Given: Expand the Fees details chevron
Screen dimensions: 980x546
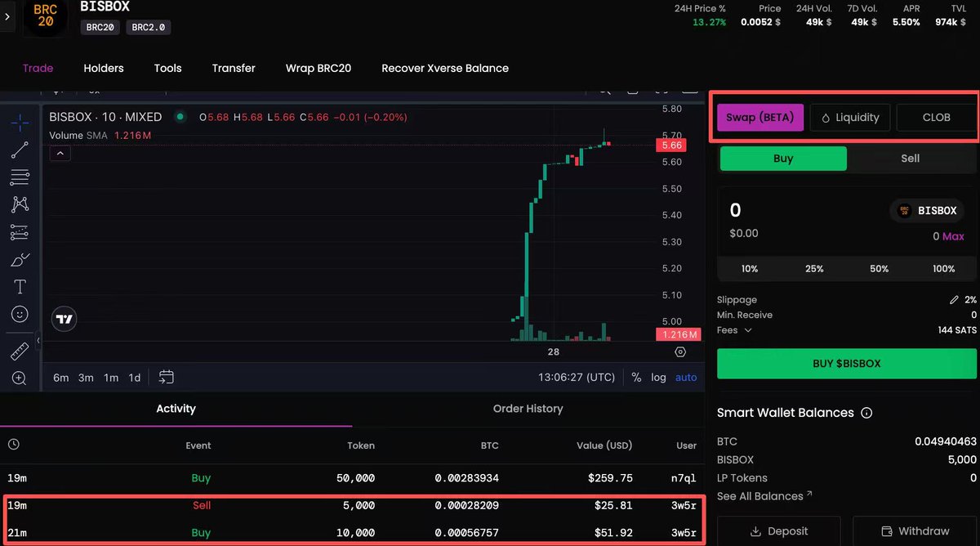Looking at the screenshot, I should click(x=747, y=330).
